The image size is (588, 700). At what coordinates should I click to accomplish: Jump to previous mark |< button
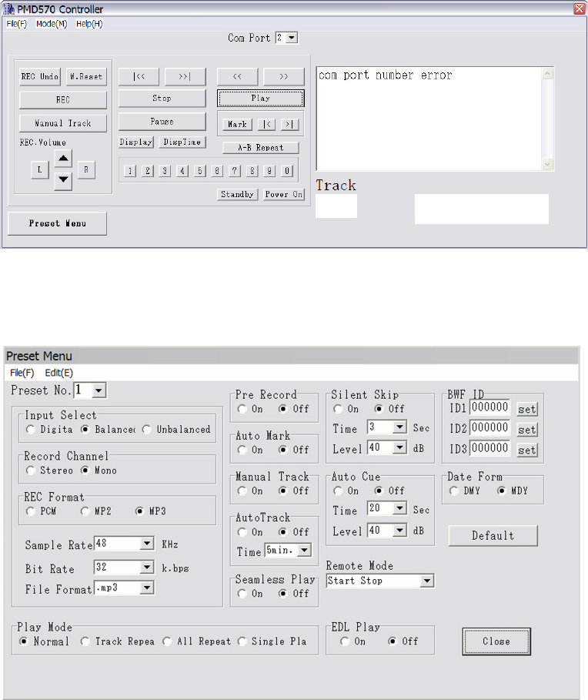click(266, 124)
